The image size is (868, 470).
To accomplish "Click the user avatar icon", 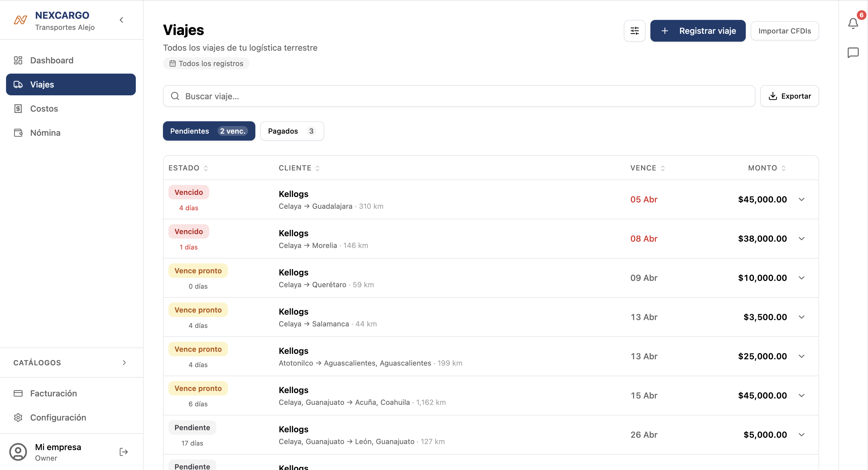I will 18,452.
